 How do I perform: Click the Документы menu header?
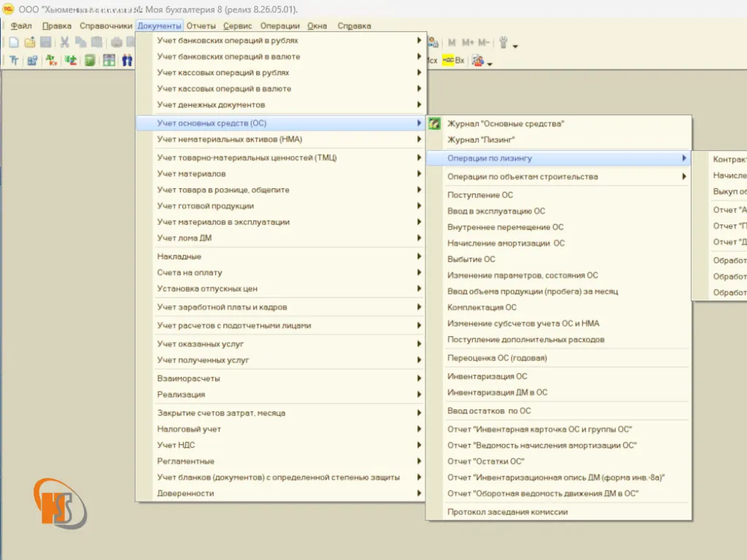pyautogui.click(x=160, y=26)
